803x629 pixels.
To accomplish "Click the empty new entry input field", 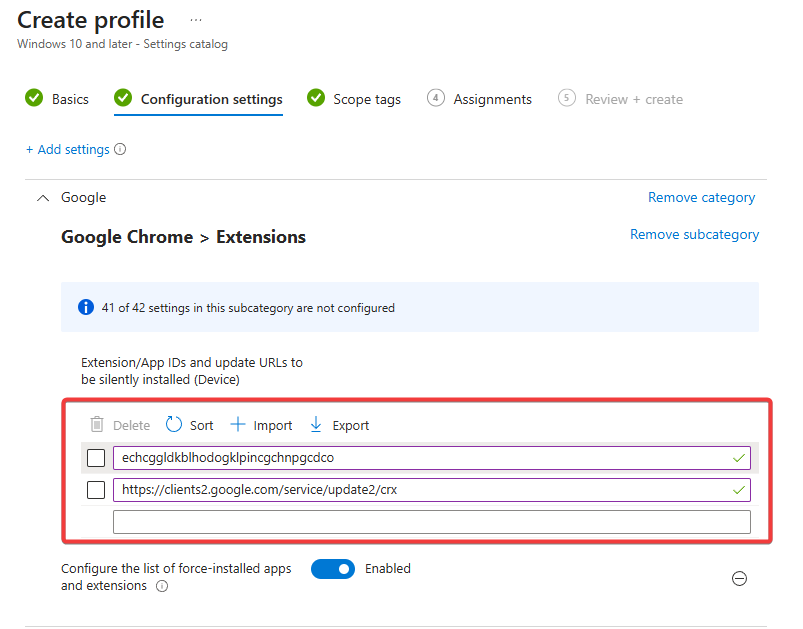I will click(432, 522).
